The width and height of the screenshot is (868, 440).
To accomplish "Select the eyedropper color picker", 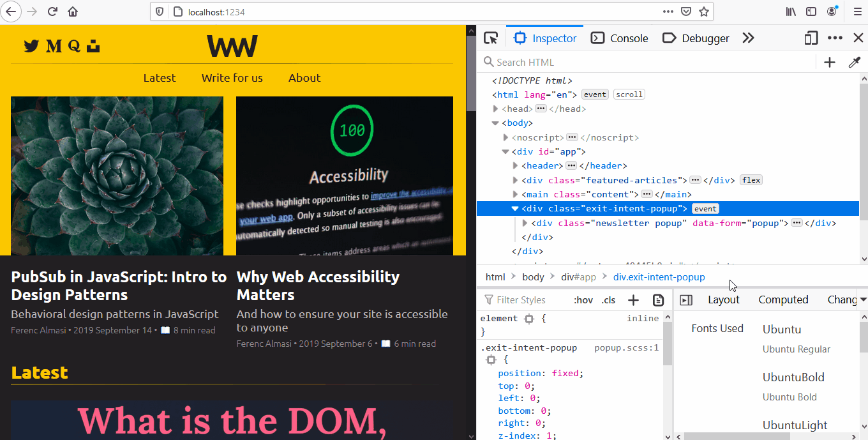I will 855,62.
